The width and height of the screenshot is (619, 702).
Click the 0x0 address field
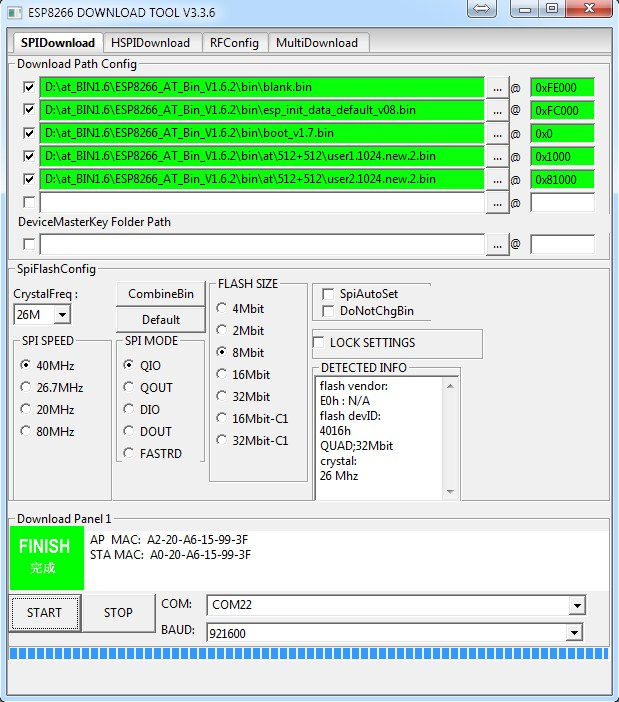click(563, 134)
